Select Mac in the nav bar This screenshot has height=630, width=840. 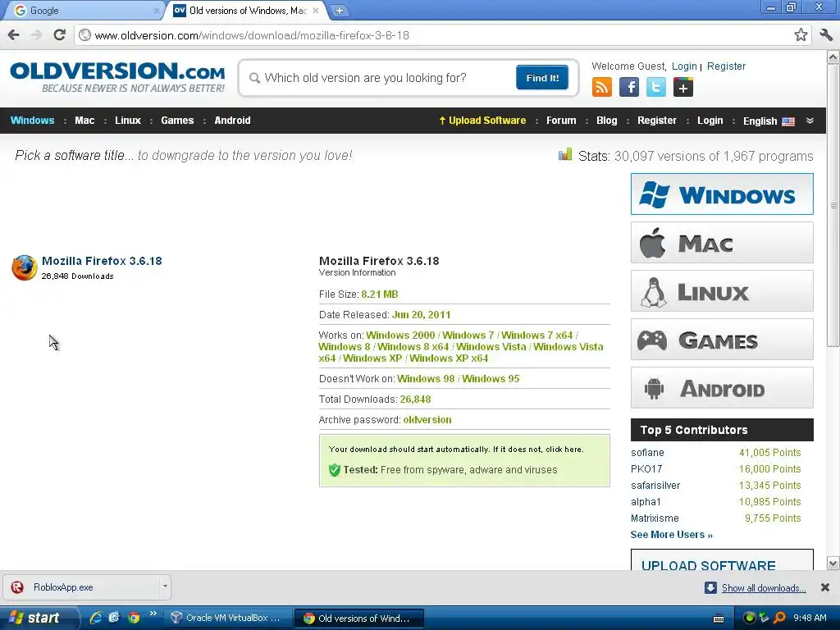[84, 121]
